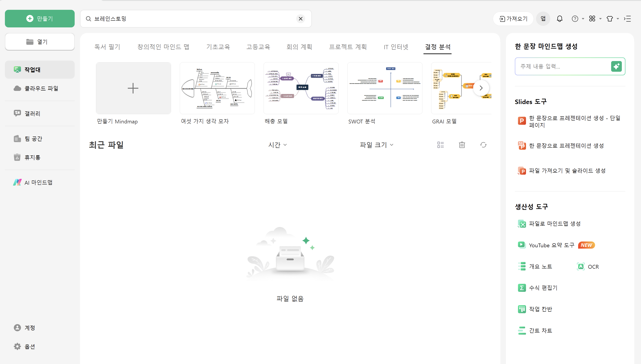Open the 해충 모델 template thumbnail

[301, 88]
